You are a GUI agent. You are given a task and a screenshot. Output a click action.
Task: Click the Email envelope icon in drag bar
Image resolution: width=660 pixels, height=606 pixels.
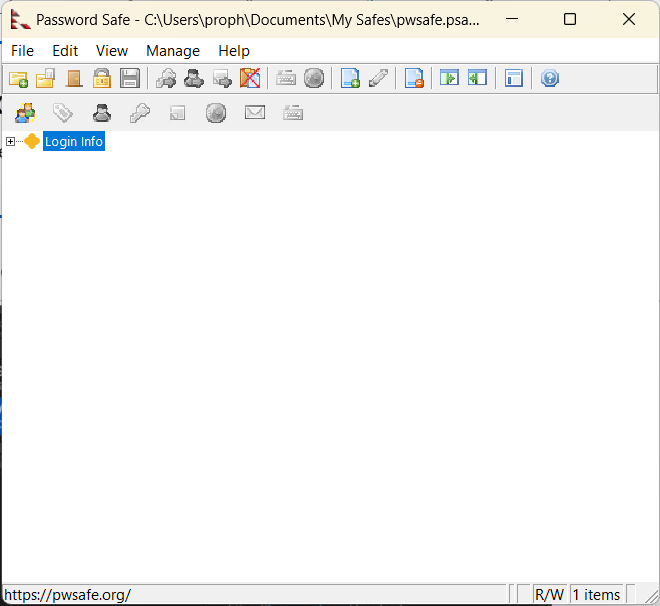coord(255,112)
